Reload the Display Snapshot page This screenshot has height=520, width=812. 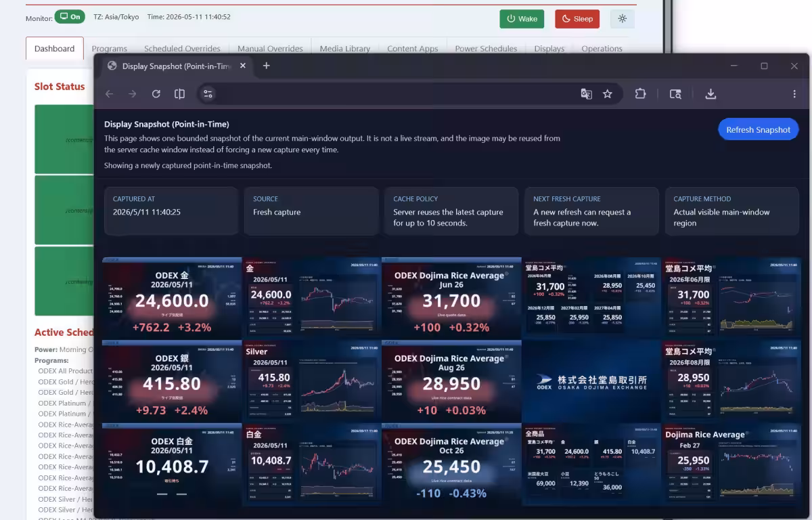click(x=156, y=94)
